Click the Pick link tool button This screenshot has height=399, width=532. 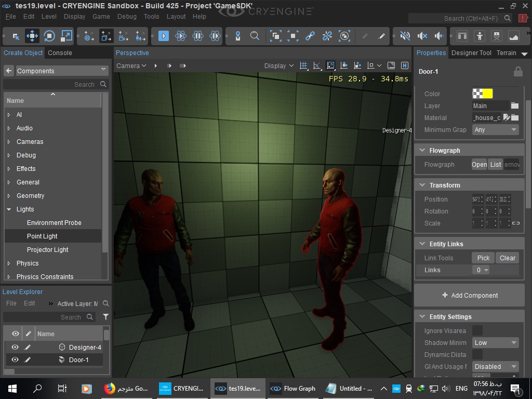coord(483,258)
